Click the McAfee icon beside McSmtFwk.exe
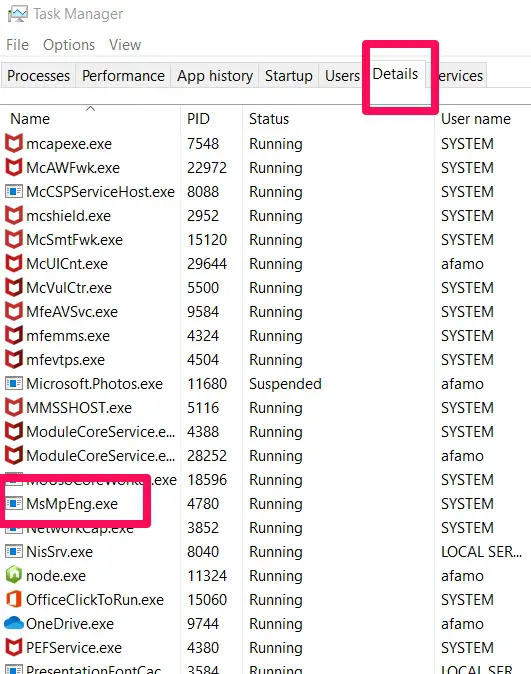Screen dimensions: 531x674 coord(14,239)
